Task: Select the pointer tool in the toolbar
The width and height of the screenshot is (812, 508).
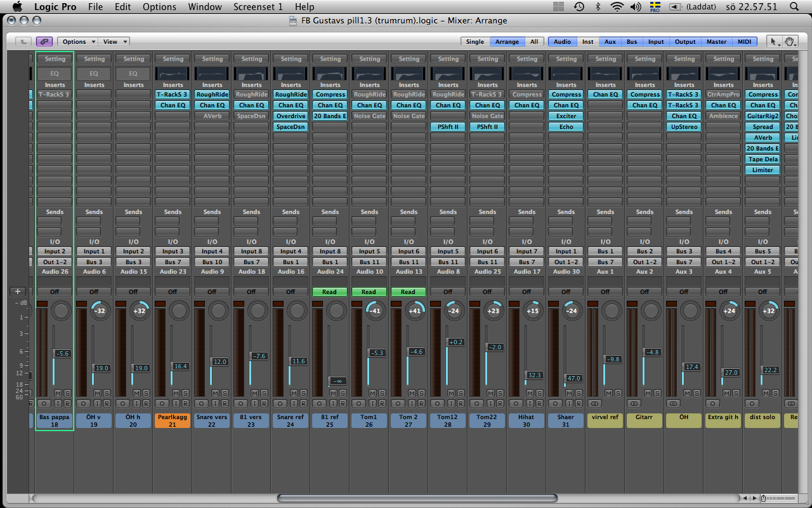Action: 773,41
